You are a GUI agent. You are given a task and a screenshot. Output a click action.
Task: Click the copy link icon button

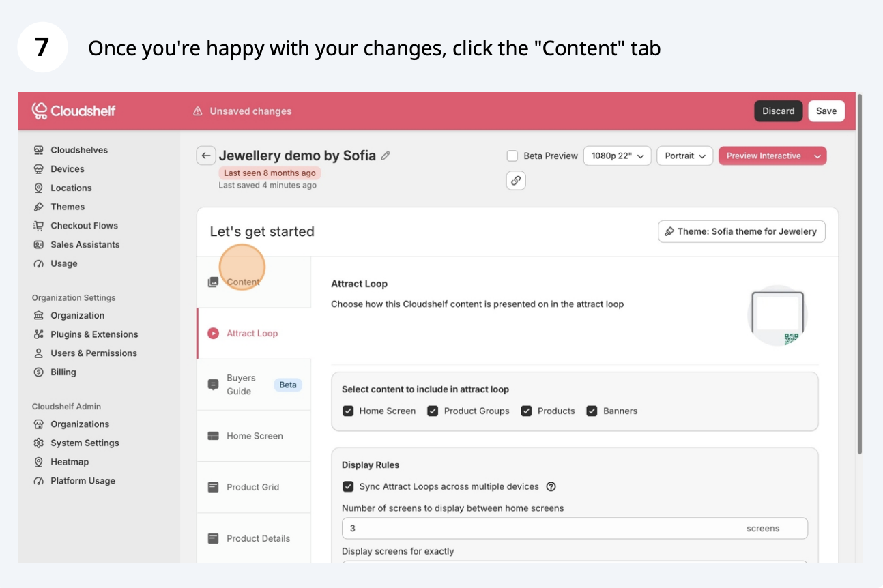pos(516,181)
